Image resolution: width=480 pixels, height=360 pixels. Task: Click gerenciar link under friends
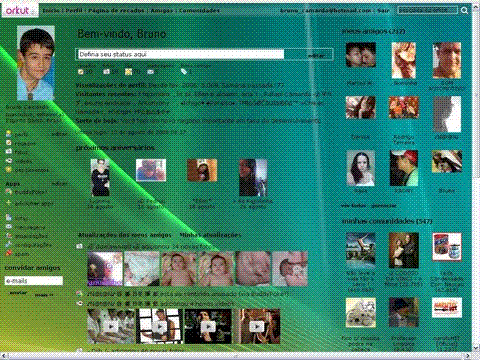click(384, 206)
